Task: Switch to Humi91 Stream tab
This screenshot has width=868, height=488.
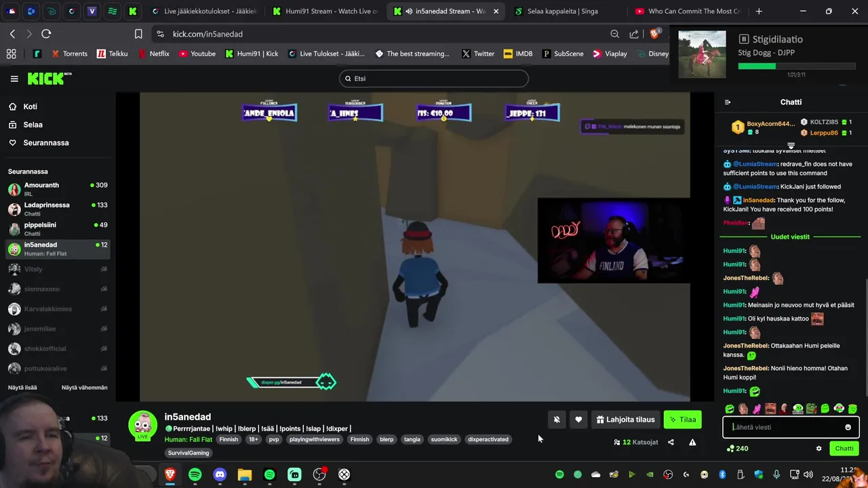Action: coord(325,12)
